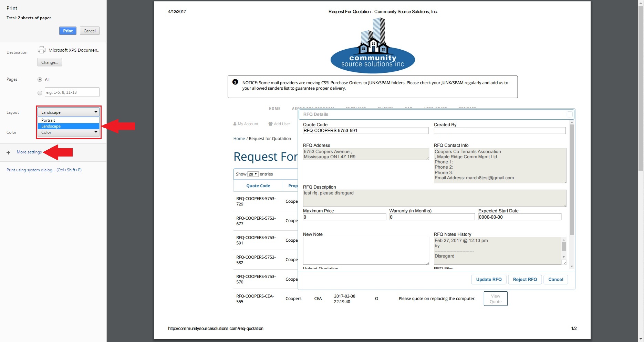Click the square box in RFQ Details header
This screenshot has height=342, width=644.
coord(569,114)
